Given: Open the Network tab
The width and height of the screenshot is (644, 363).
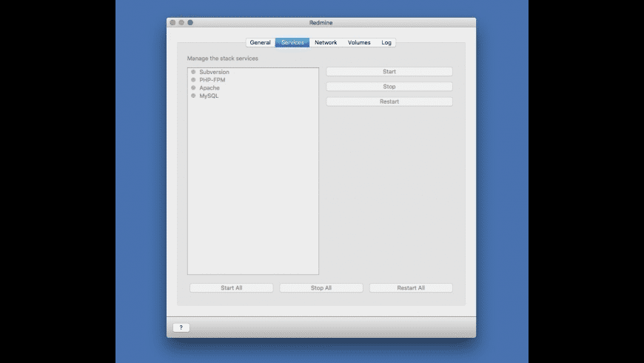Looking at the screenshot, I should (x=326, y=42).
